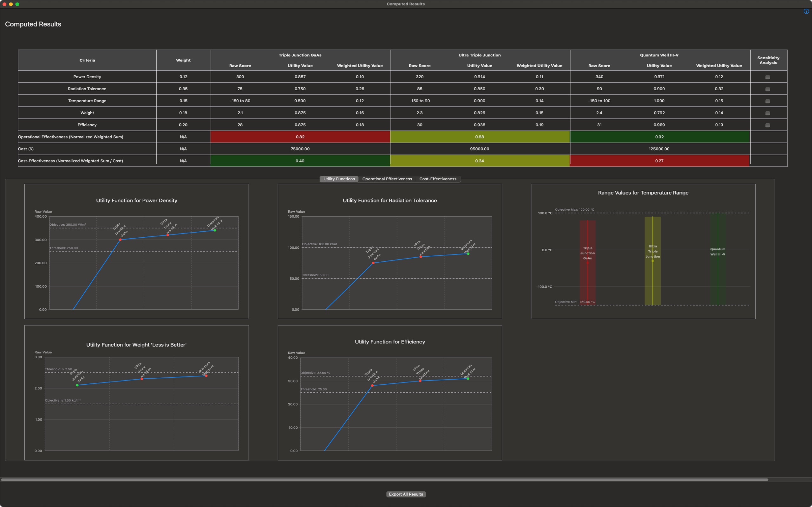Open the Cost-Effectiveness tab
812x507 pixels.
coord(437,179)
